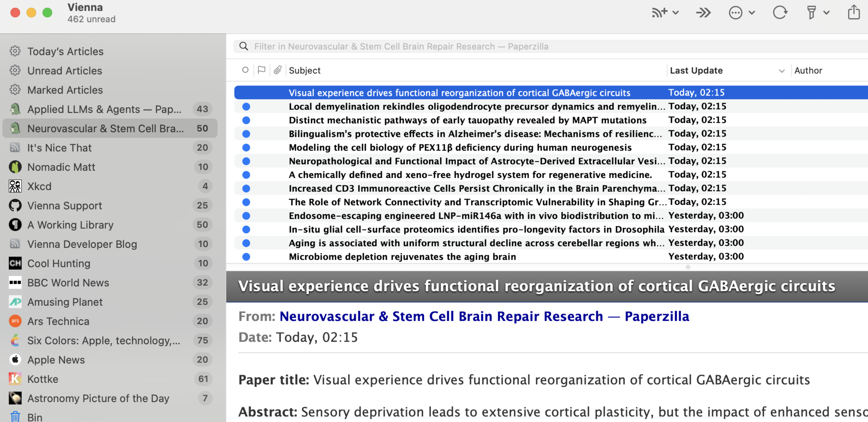Click the Share icon in toolbar
The width and height of the screenshot is (868, 422).
tap(854, 12)
